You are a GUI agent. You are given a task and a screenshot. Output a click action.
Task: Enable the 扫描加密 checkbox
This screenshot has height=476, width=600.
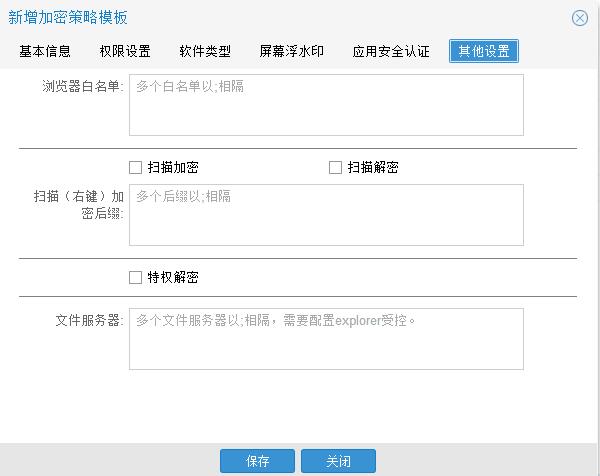coord(136,168)
